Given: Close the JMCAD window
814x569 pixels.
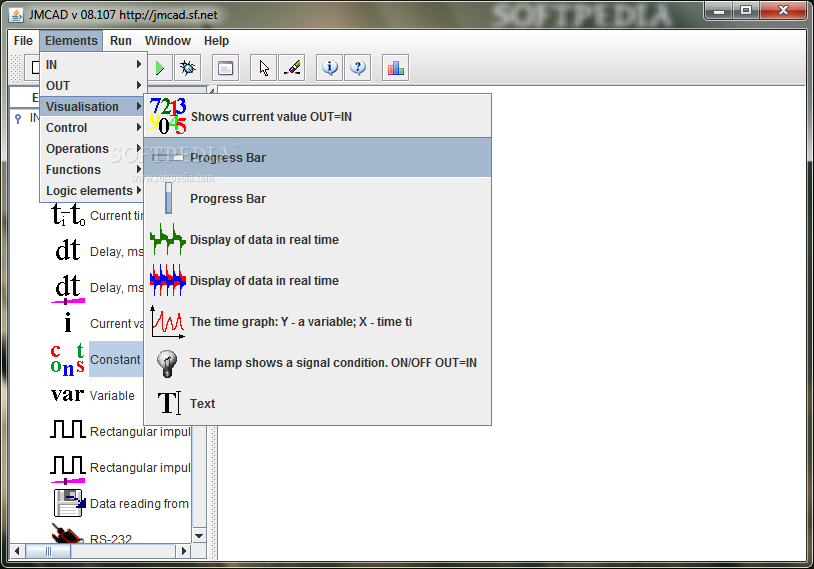Looking at the screenshot, I should click(x=783, y=11).
